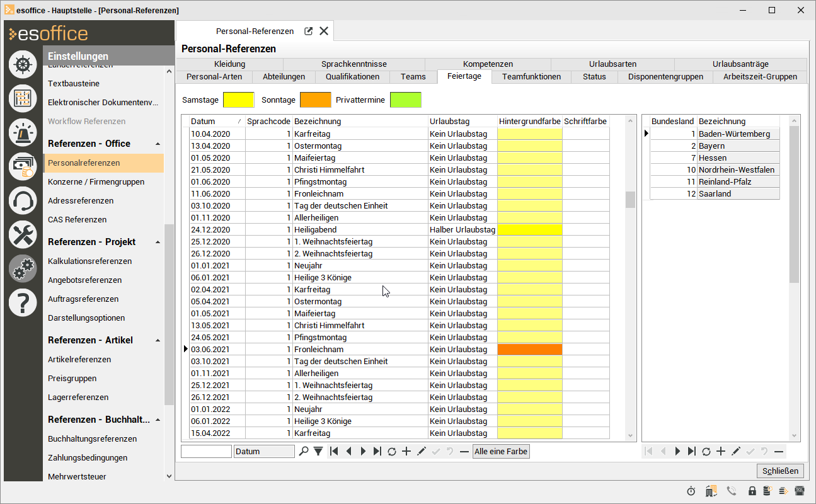Jump to first record in holiday grid
Viewport: 816px width, 504px height.
coord(334,451)
